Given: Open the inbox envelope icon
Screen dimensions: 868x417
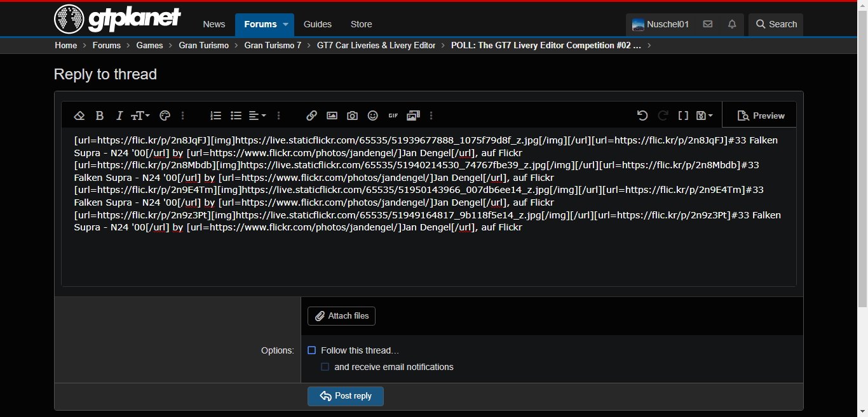Looking at the screenshot, I should click(708, 24).
